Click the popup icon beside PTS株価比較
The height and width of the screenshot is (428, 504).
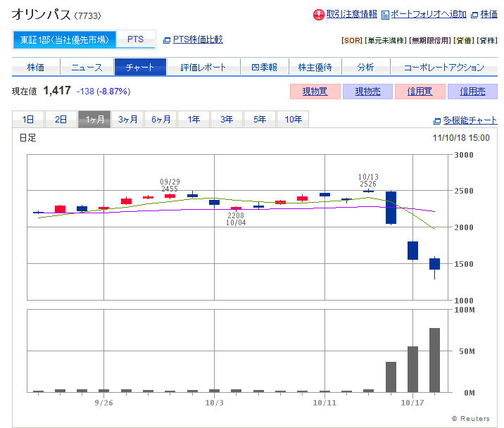coord(167,40)
